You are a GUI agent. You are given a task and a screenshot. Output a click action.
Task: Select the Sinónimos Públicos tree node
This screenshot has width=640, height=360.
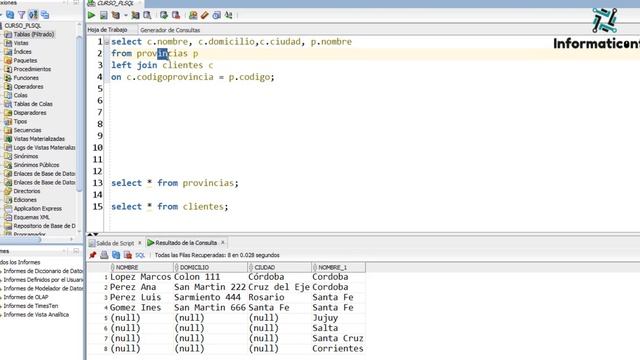[x=36, y=165]
